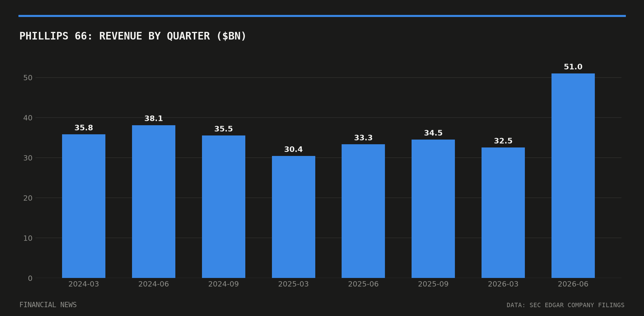Image resolution: width=644 pixels, height=316 pixels.
Task: Click the 33.3 value label
Action: pos(363,138)
